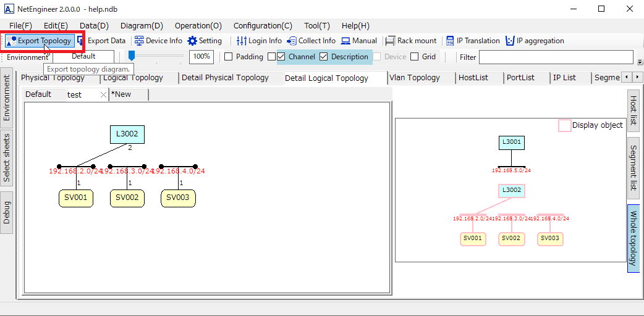Open the Device Info tool
Viewport: 644px width, 316px height.
pyautogui.click(x=158, y=41)
